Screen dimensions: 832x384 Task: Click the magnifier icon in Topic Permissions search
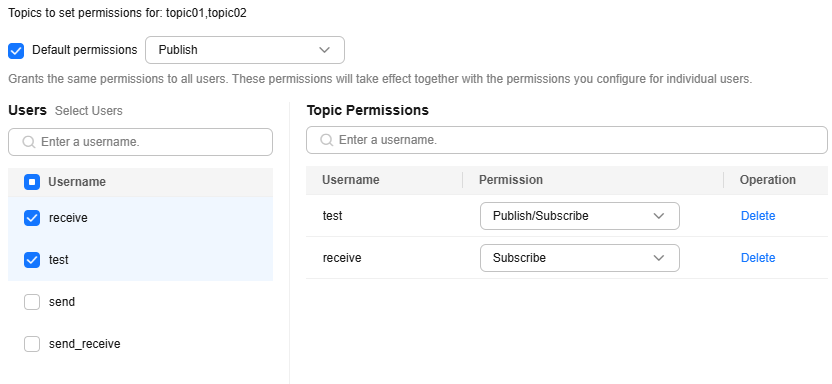(327, 140)
